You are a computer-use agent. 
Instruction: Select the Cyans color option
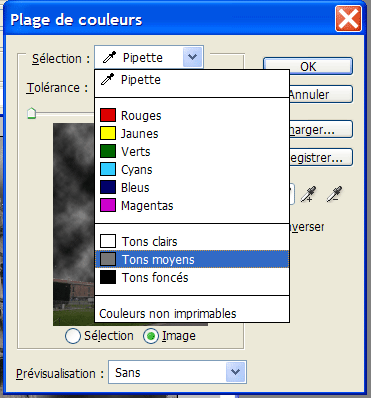click(192, 169)
